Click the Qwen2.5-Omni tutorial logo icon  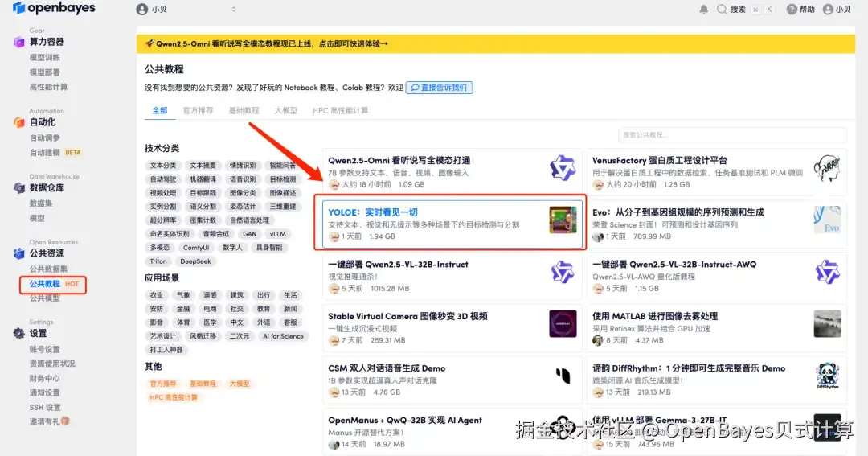[x=563, y=168]
